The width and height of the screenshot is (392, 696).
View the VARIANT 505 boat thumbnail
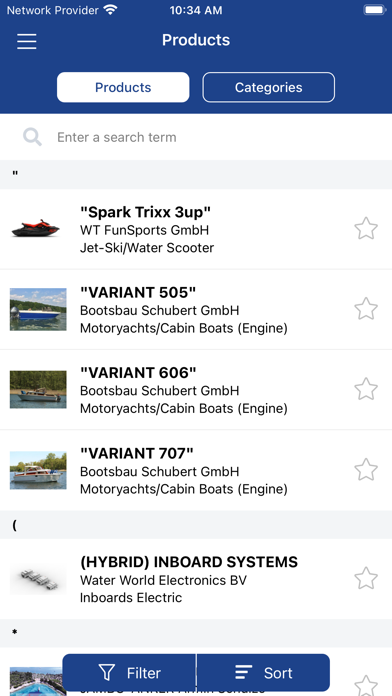coord(38,309)
